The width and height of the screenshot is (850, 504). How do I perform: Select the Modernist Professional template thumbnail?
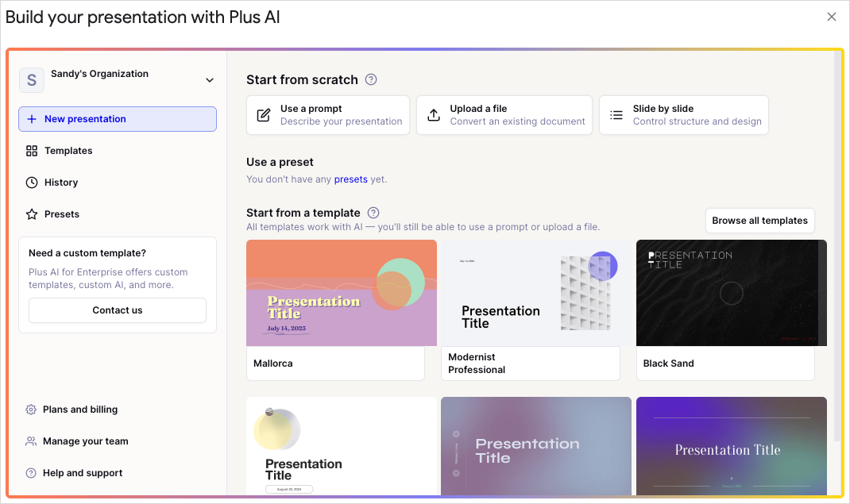[x=536, y=293]
